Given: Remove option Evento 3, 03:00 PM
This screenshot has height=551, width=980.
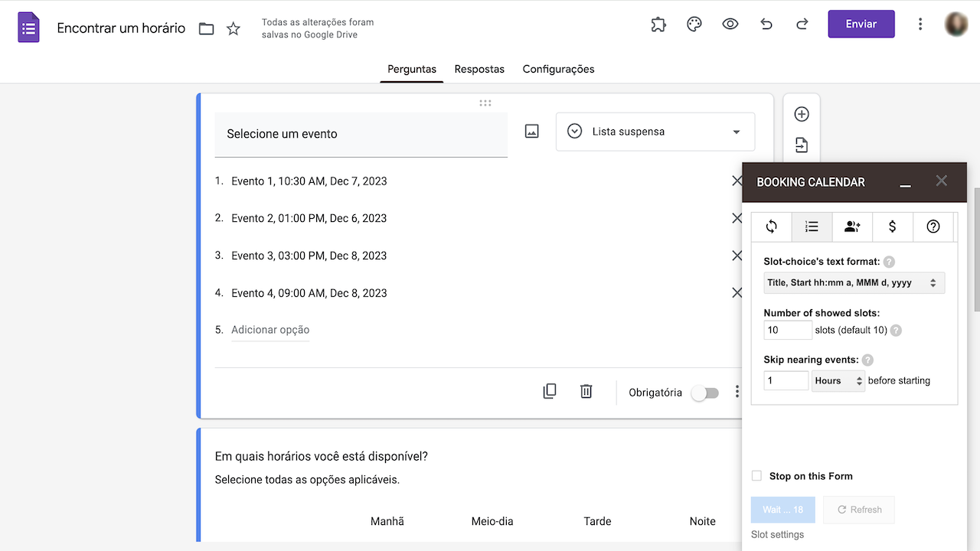Looking at the screenshot, I should (737, 256).
